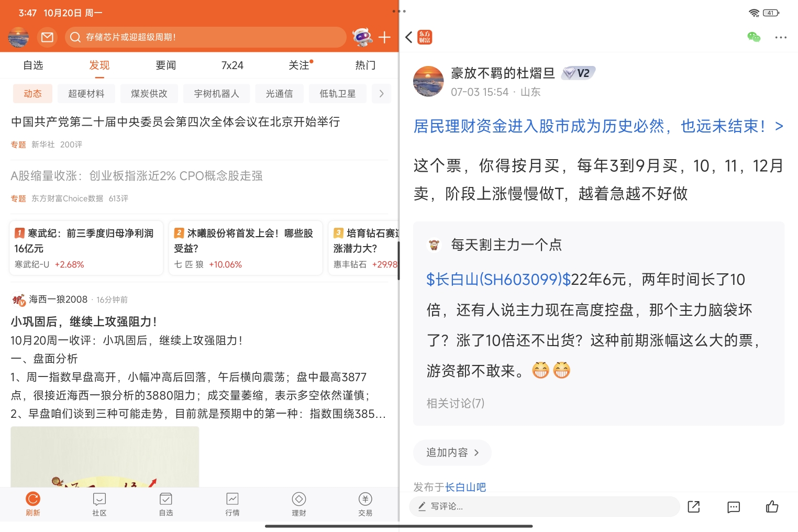Tap the share export icon
Image resolution: width=798 pixels, height=532 pixels.
click(x=694, y=506)
